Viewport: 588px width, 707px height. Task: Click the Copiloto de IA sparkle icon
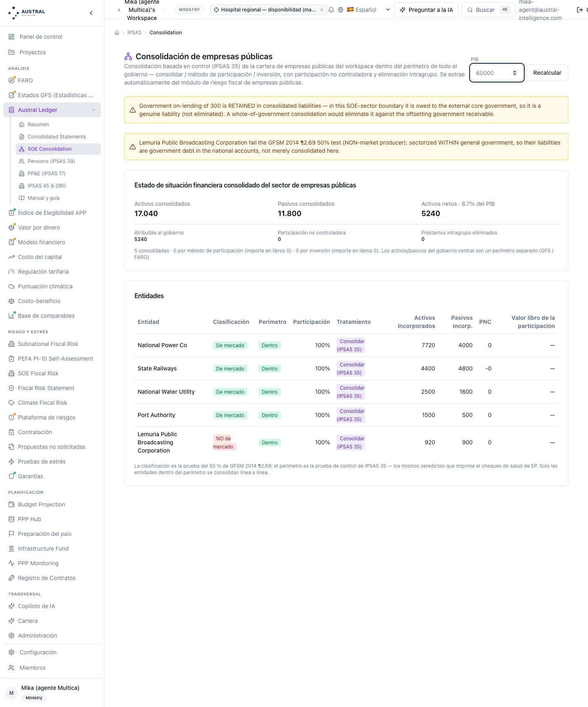[11, 606]
